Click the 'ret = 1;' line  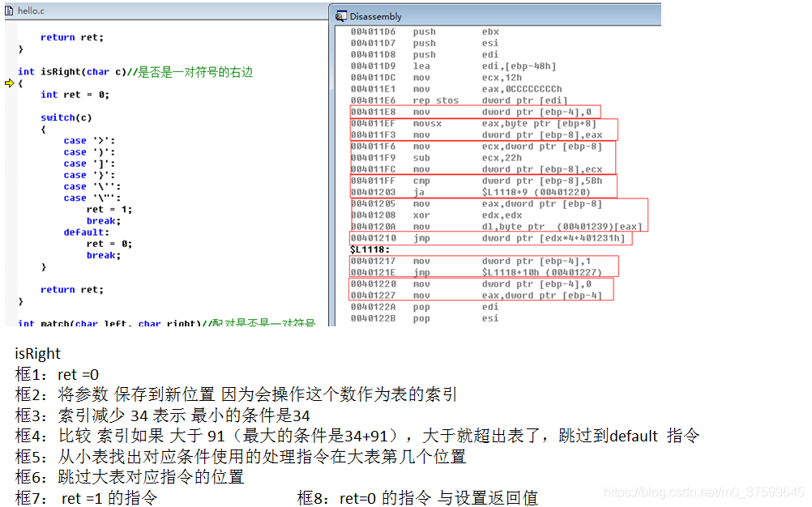pos(109,210)
